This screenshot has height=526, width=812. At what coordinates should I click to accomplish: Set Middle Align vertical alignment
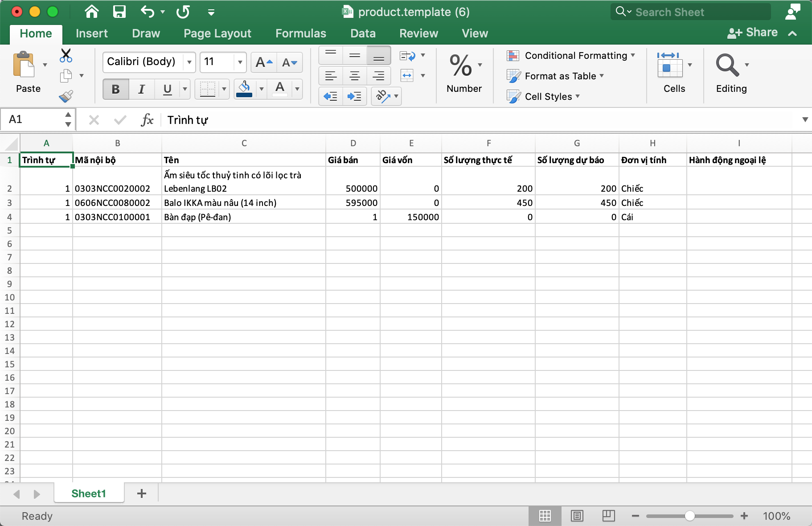click(x=355, y=55)
